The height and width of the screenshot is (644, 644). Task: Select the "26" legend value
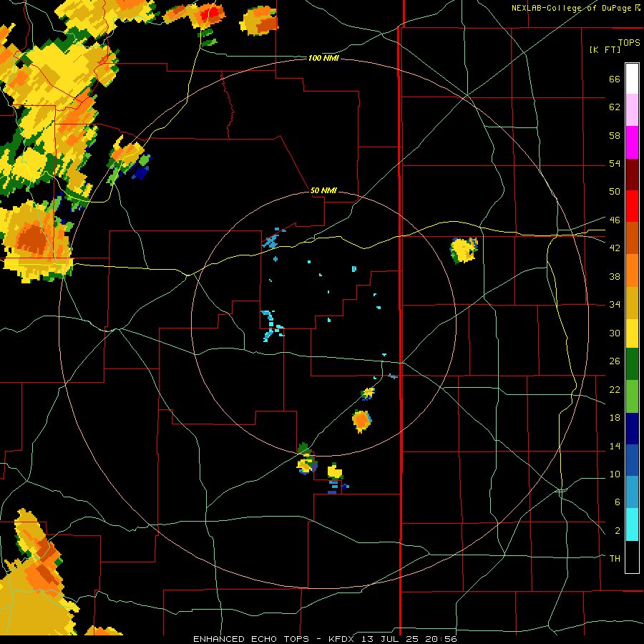pyautogui.click(x=615, y=361)
